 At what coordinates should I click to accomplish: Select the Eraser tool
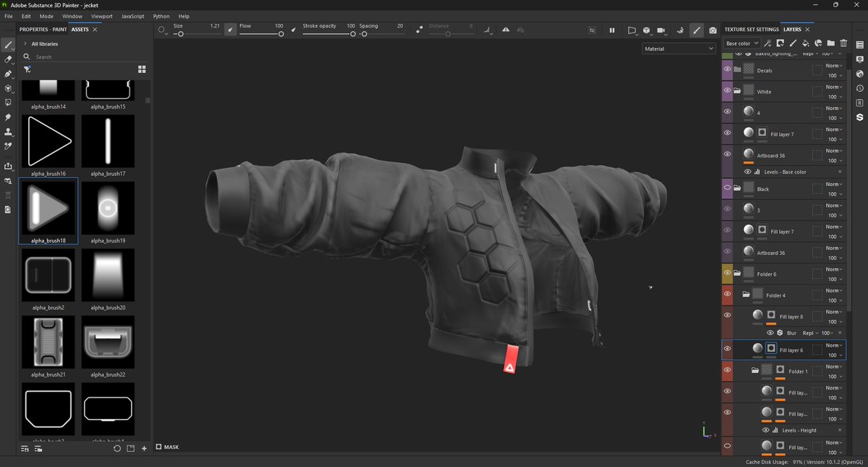[x=8, y=59]
